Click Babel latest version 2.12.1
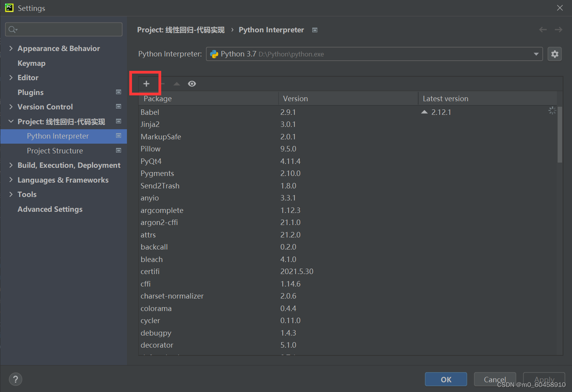The image size is (572, 392). point(441,112)
